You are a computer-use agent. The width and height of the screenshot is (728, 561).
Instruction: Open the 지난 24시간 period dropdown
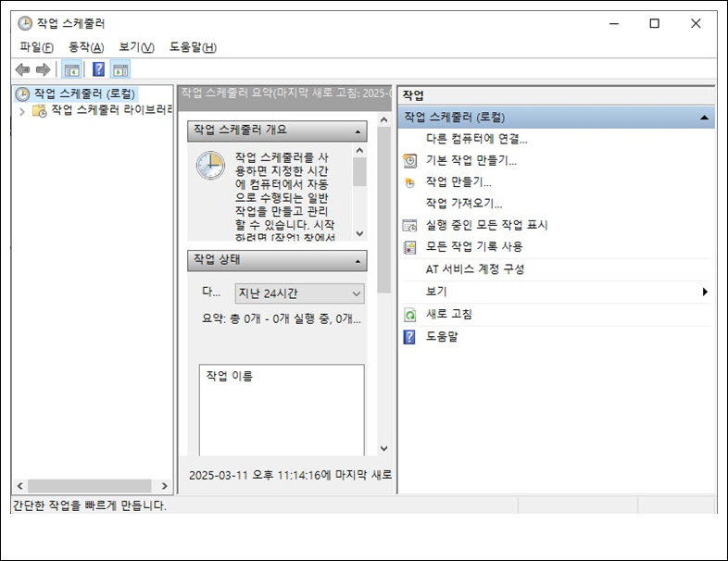[x=299, y=293]
